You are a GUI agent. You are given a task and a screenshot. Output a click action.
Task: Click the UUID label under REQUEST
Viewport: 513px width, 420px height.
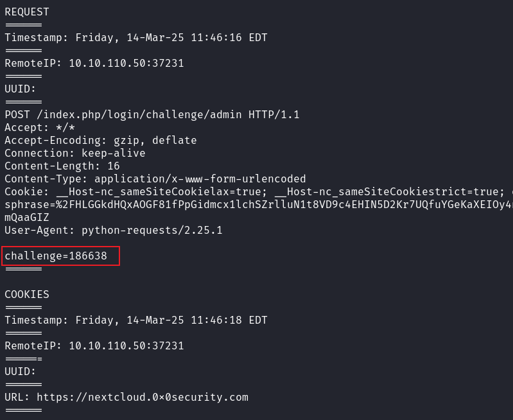21,89
